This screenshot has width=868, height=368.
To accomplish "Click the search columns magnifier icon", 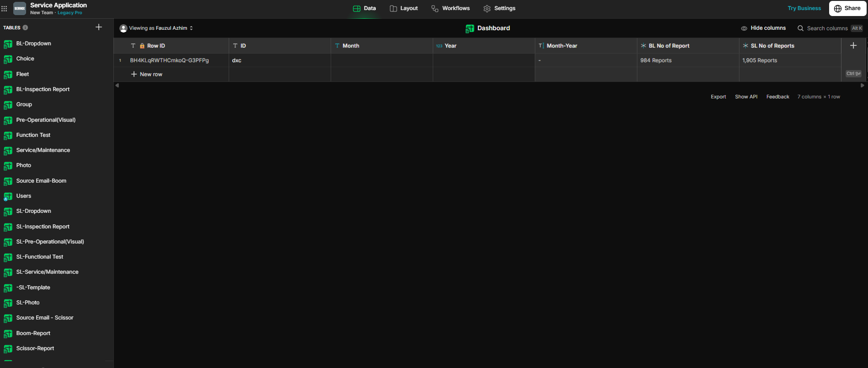I will click(800, 28).
